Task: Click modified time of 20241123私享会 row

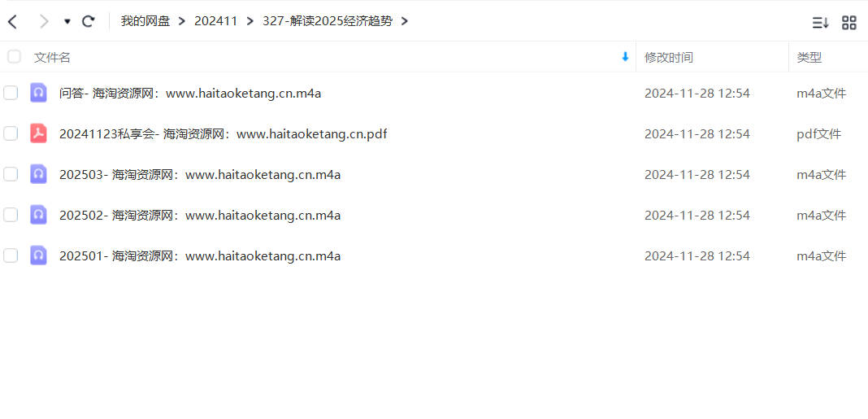Action: tap(697, 134)
